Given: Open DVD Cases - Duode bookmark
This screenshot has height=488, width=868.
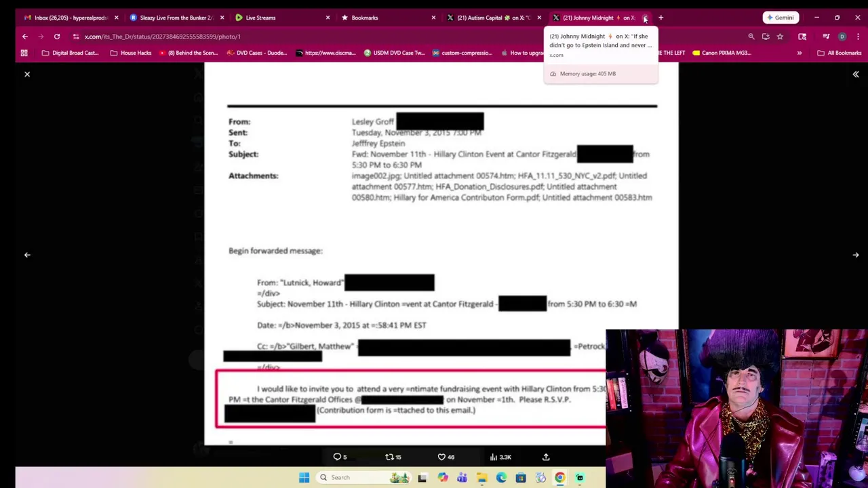Looking at the screenshot, I should click(x=256, y=53).
